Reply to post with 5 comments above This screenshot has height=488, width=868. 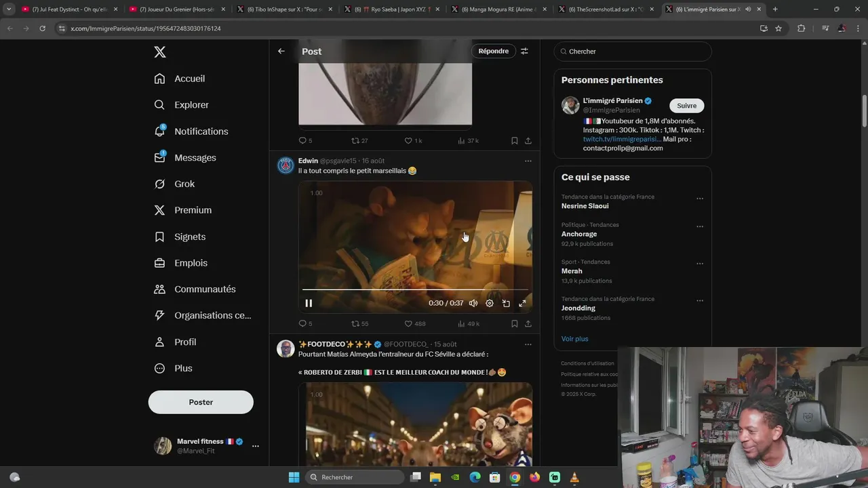[305, 141]
